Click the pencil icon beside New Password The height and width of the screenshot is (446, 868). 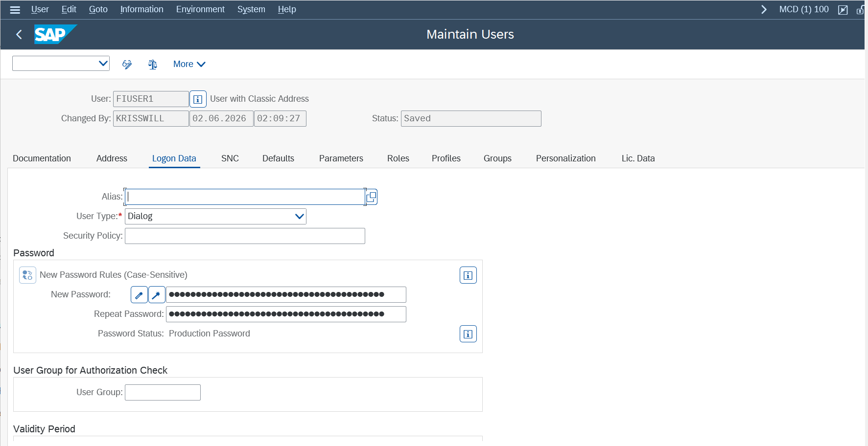point(139,295)
